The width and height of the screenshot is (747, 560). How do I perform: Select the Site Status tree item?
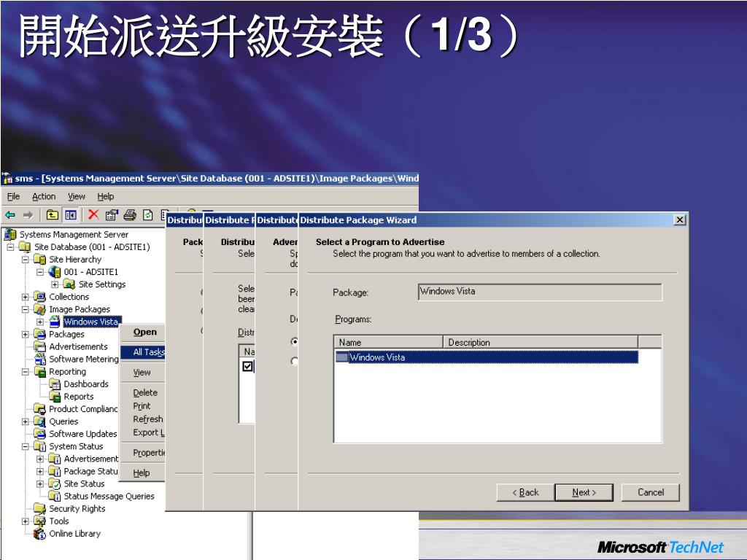coord(85,484)
